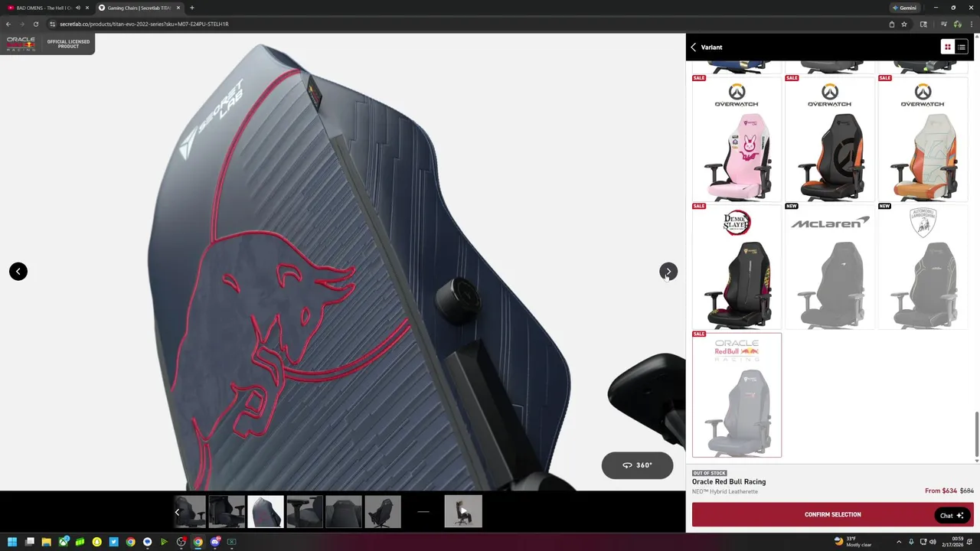
Task: Open the weather widget showing 33°F
Action: [854, 542]
